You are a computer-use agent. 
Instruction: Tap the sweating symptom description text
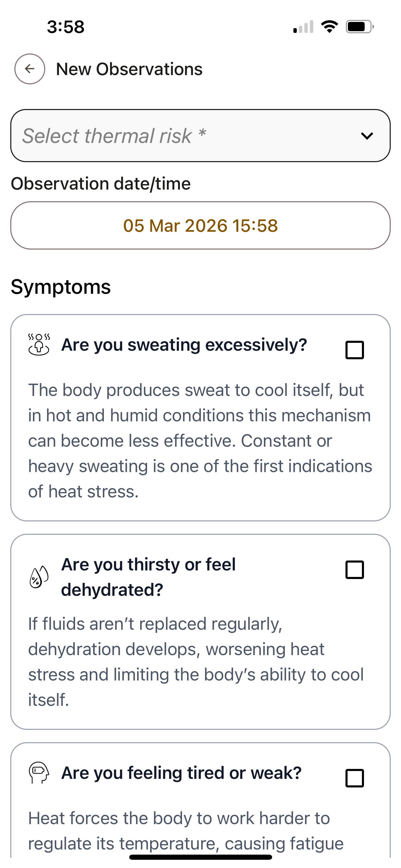pyautogui.click(x=200, y=441)
